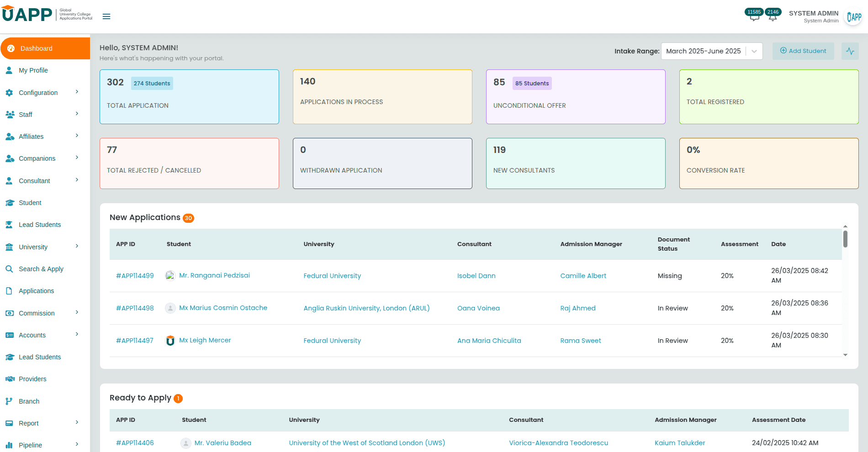
Task: Open the Total Rejected / Cancelled card
Action: coord(189,163)
